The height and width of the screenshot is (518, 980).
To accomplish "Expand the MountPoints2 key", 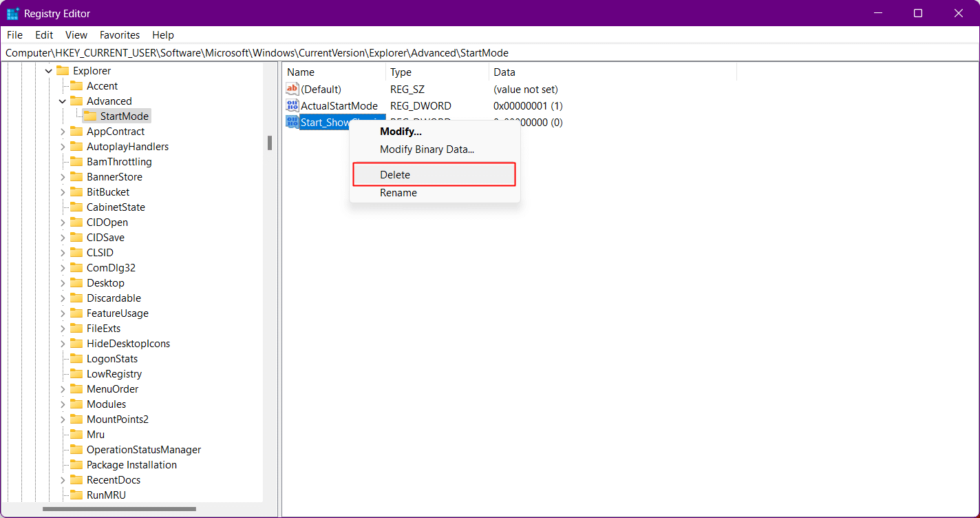I will tap(63, 419).
